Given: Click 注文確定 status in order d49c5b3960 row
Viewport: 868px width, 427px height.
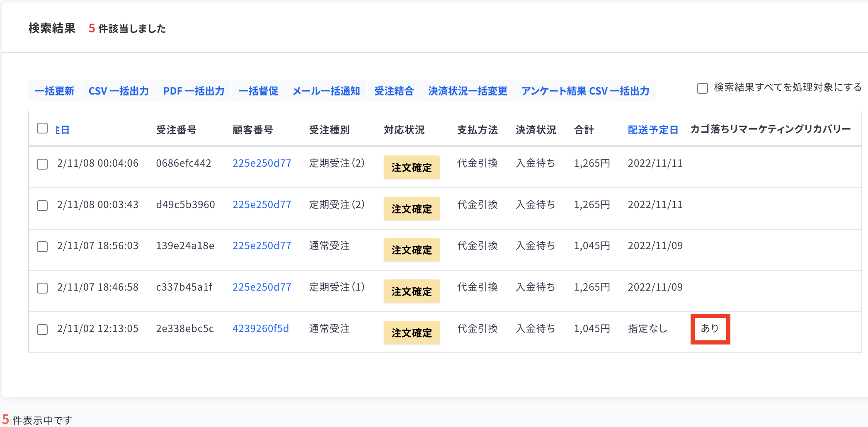Looking at the screenshot, I should click(x=412, y=209).
